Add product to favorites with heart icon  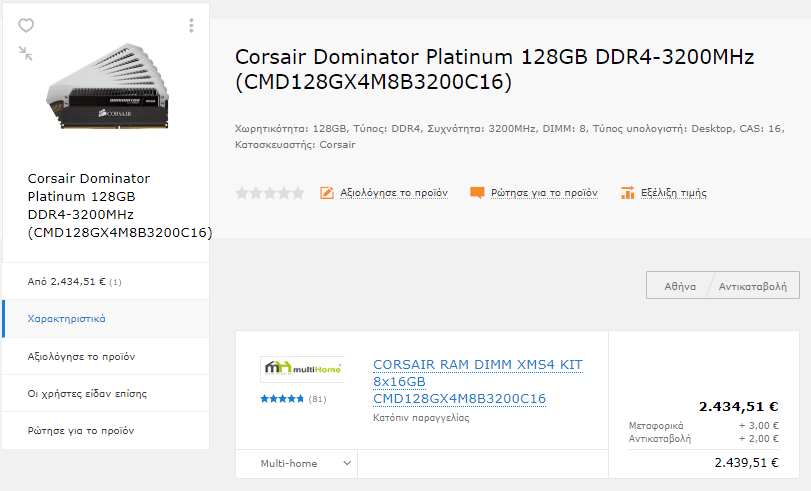point(26,25)
